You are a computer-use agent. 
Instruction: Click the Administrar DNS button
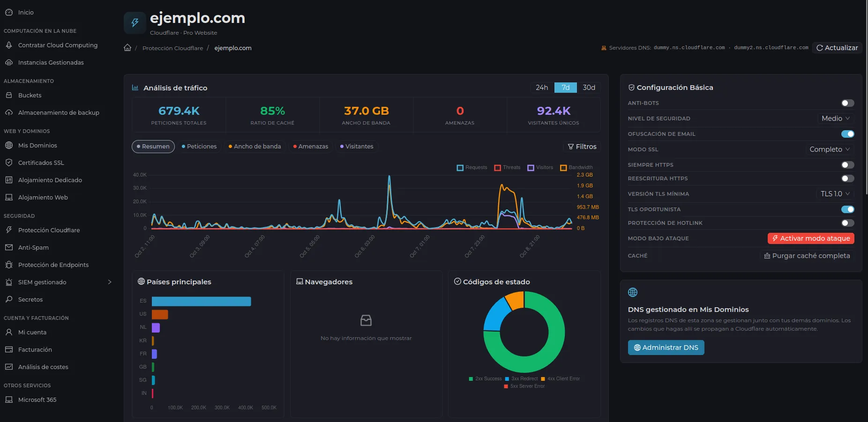(x=666, y=348)
